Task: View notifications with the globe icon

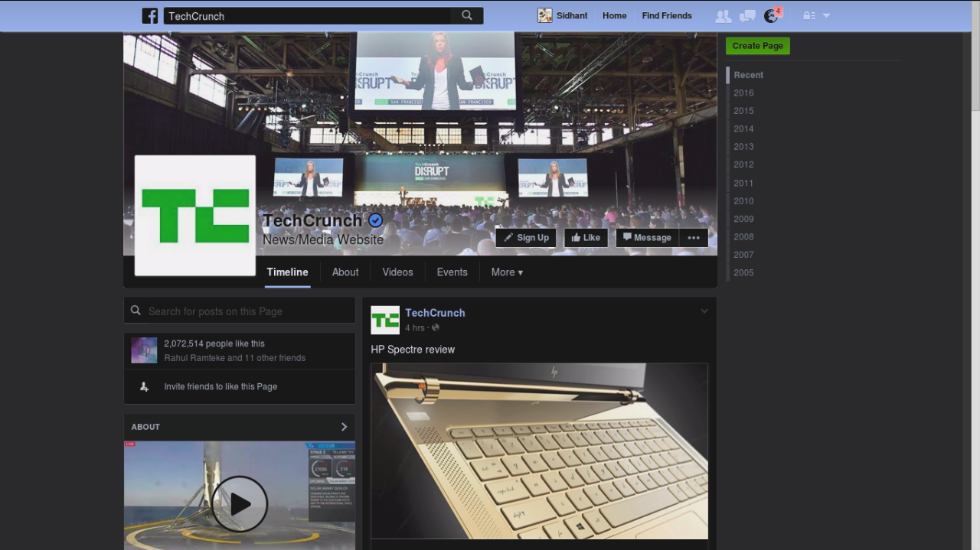Action: pyautogui.click(x=770, y=15)
